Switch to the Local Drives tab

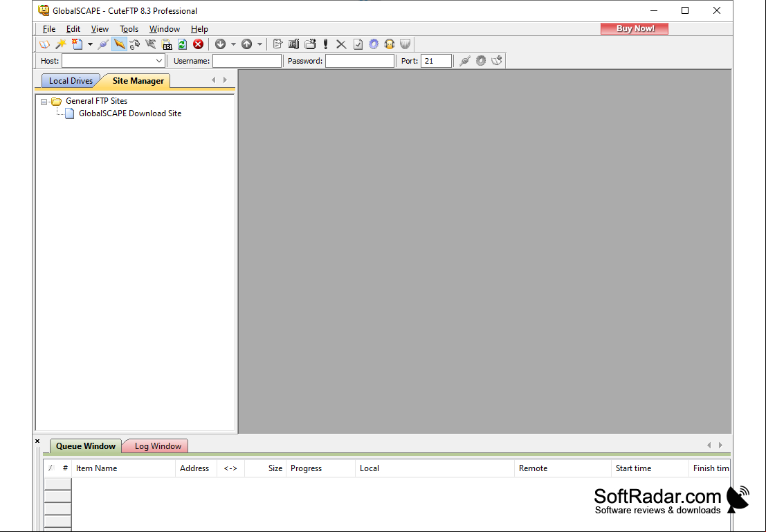(x=71, y=81)
